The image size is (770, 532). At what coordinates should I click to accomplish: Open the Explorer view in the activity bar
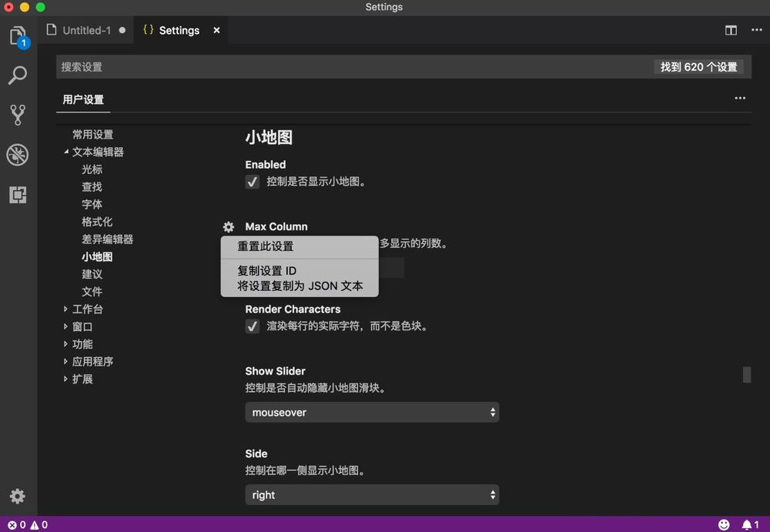(17, 36)
